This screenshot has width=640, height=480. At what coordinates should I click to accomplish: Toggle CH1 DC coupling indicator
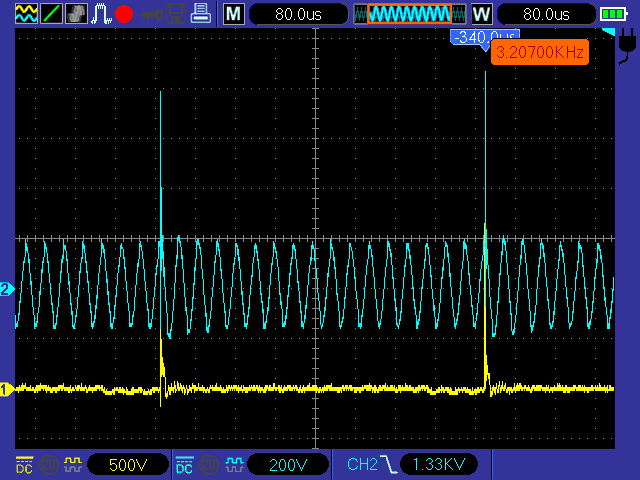coord(24,464)
